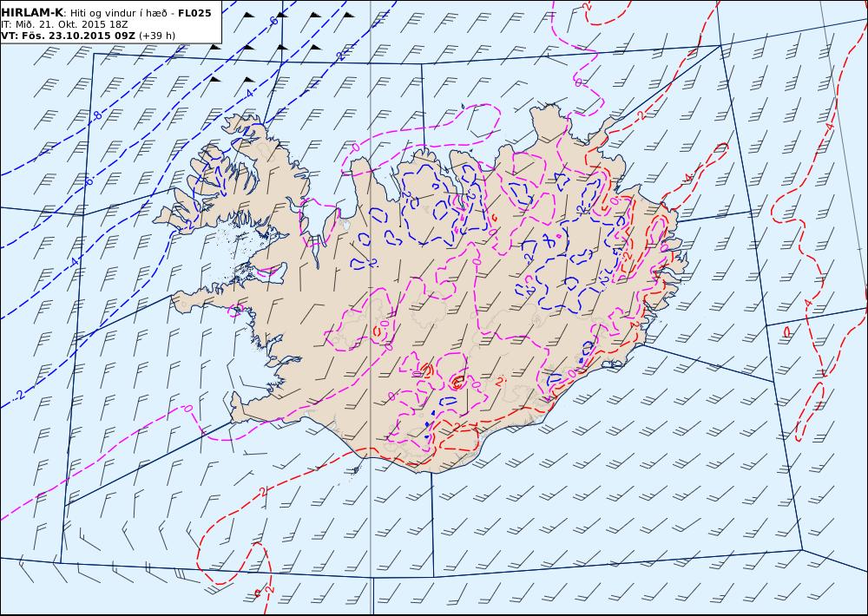
Task: Click the blue -8 isotherm contour label
Action: tap(97, 115)
